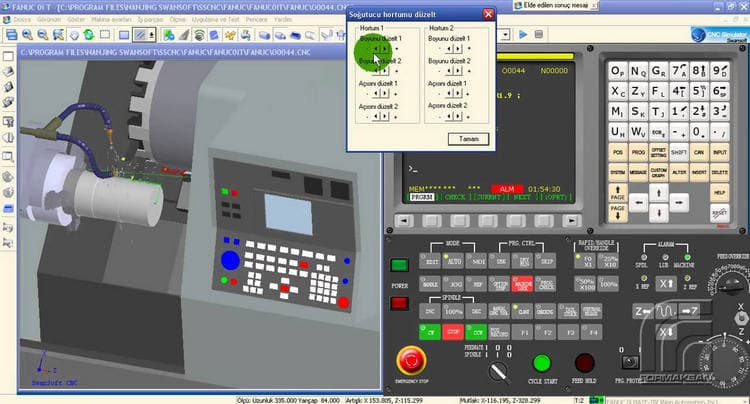Click the PRGRM soft key label on screen
The height and width of the screenshot is (404, 750).
click(421, 197)
